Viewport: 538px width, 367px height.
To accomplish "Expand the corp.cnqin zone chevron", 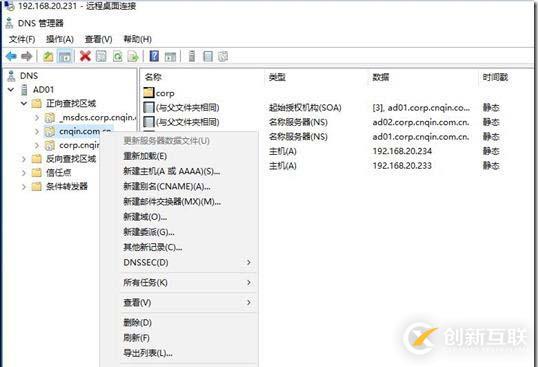I will coord(37,145).
